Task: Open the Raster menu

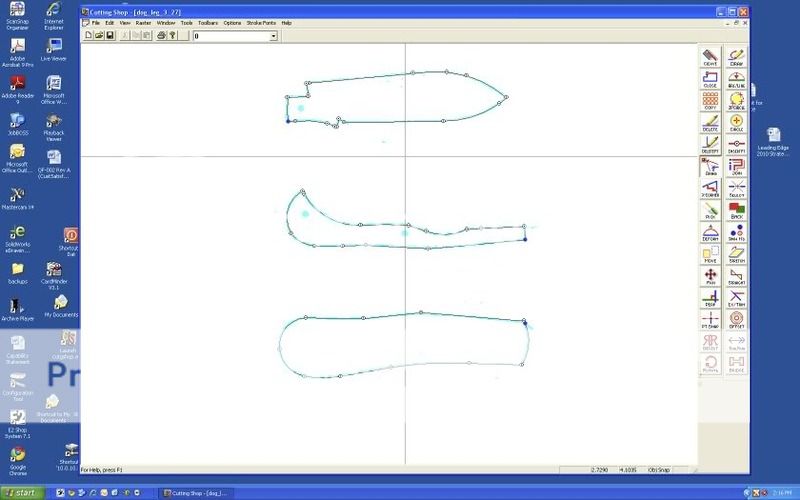Action: (143, 22)
